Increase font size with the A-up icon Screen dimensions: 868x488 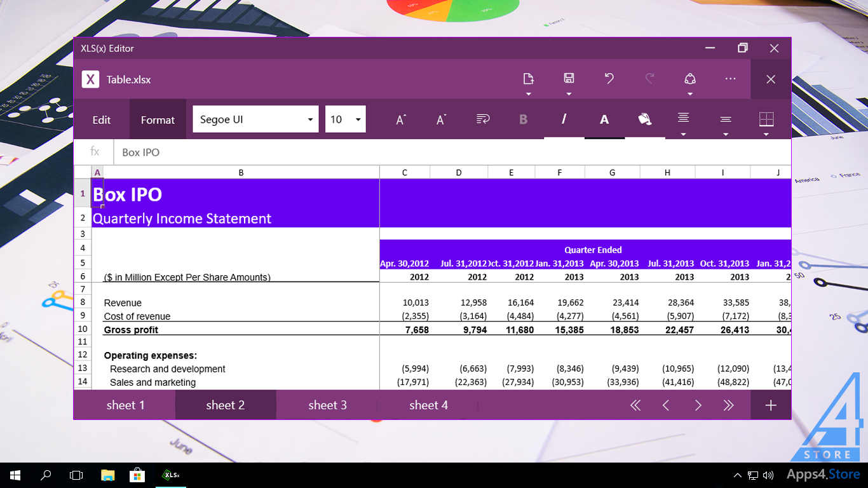(x=401, y=119)
